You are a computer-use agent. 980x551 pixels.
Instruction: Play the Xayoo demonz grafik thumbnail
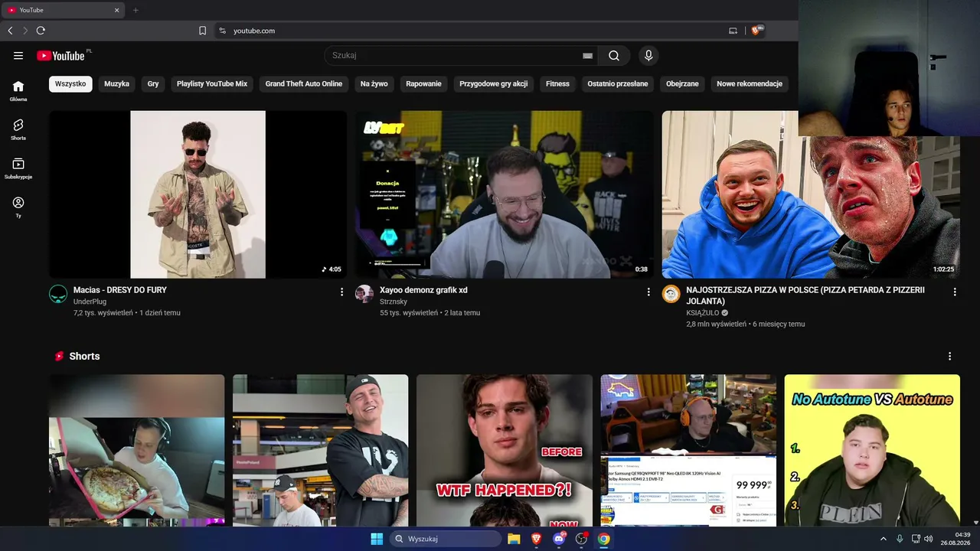tap(505, 194)
